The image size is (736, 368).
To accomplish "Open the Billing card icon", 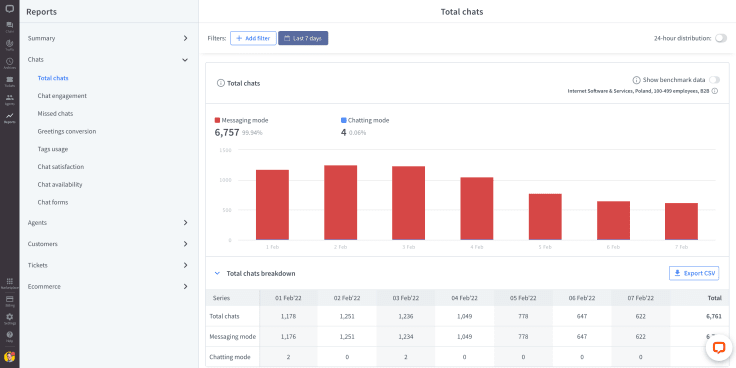I will tap(9, 301).
